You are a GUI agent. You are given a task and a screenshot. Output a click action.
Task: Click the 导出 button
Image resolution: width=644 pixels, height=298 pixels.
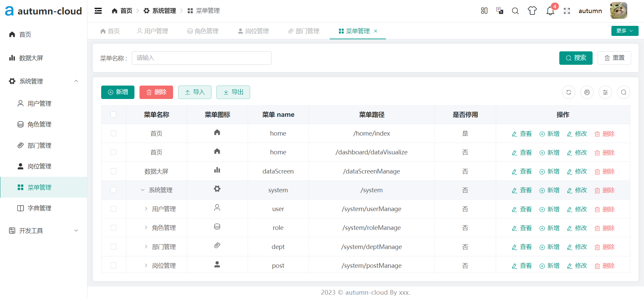pos(233,92)
